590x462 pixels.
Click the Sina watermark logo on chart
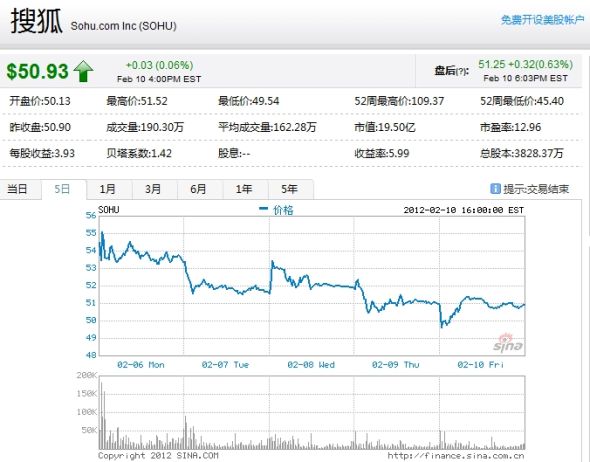[x=508, y=343]
